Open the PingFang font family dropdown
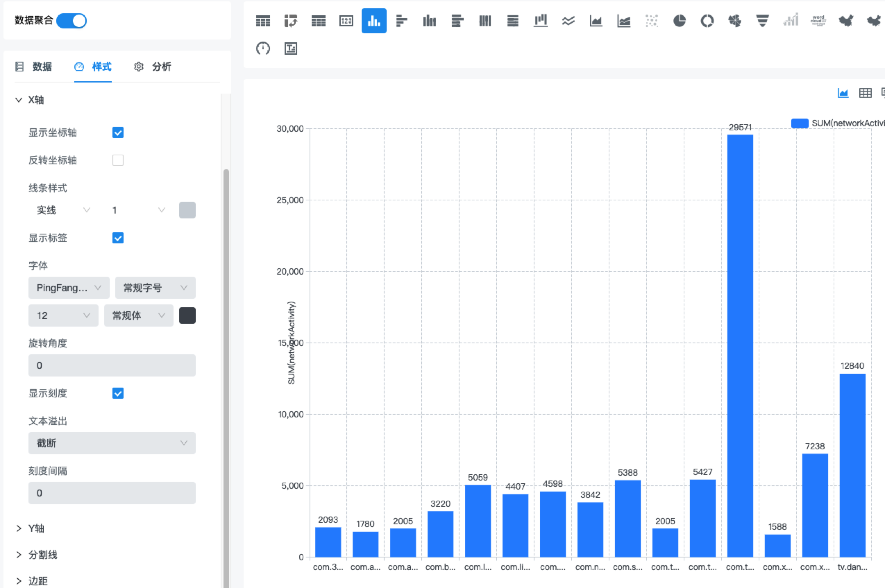The image size is (885, 588). (69, 288)
